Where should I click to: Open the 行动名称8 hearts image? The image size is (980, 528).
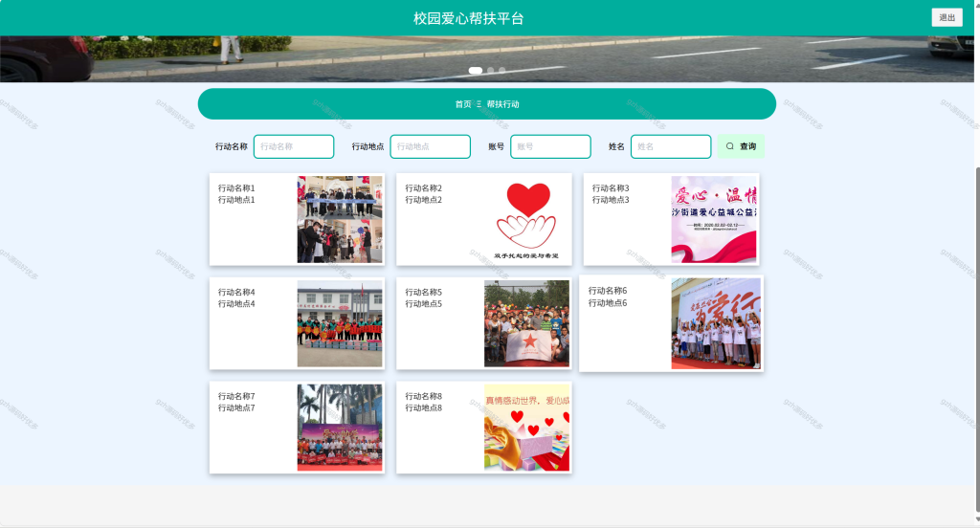527,428
